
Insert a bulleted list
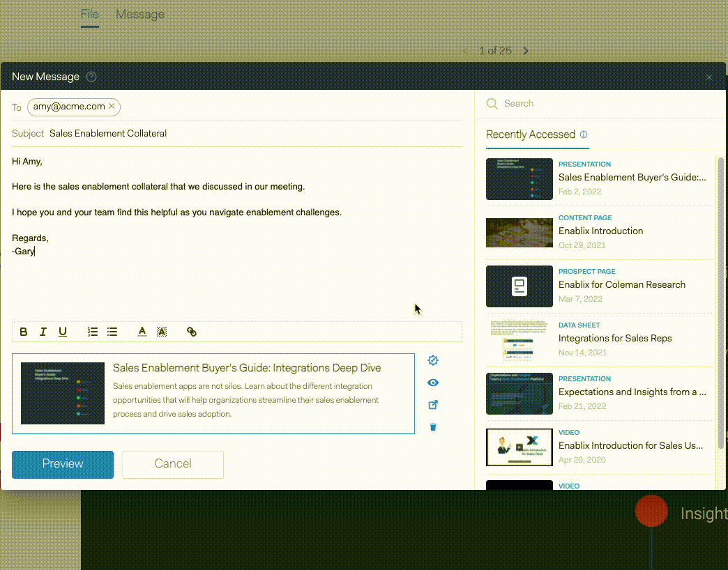click(112, 332)
